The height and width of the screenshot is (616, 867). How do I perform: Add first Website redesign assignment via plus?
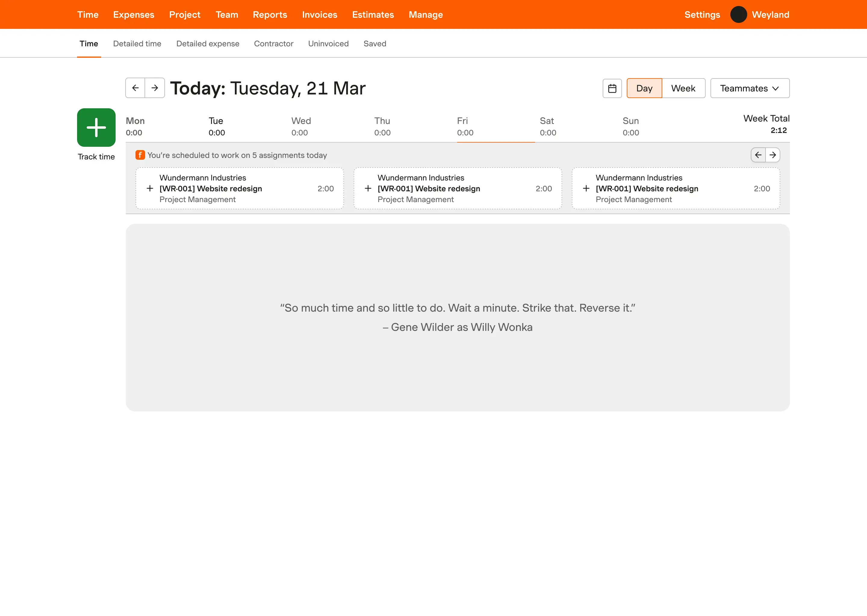coord(150,189)
